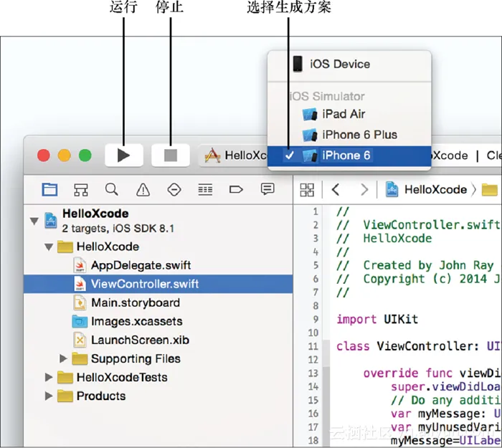Run the project with the Play button
502x448 pixels.
click(124, 156)
